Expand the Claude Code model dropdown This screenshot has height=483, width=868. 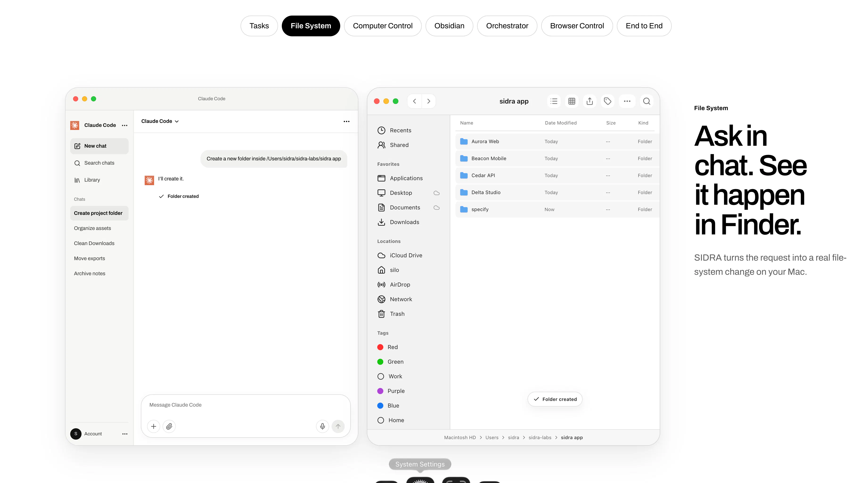160,121
